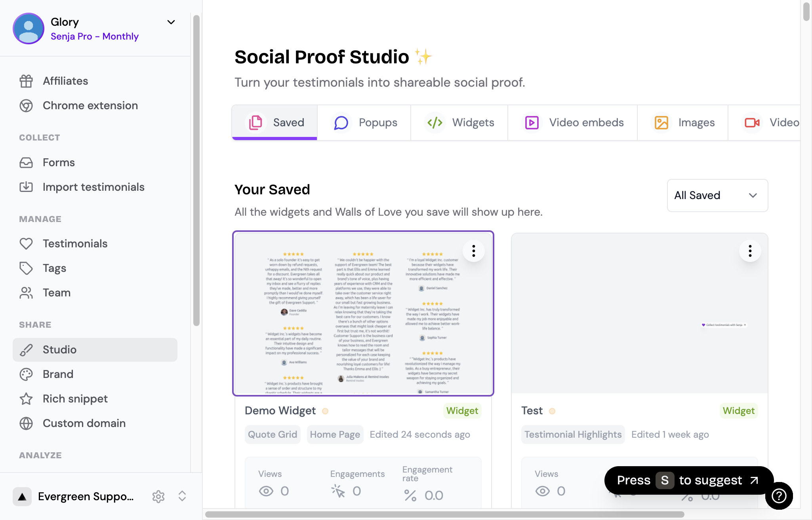Click the Popups speech bubble icon

click(341, 123)
